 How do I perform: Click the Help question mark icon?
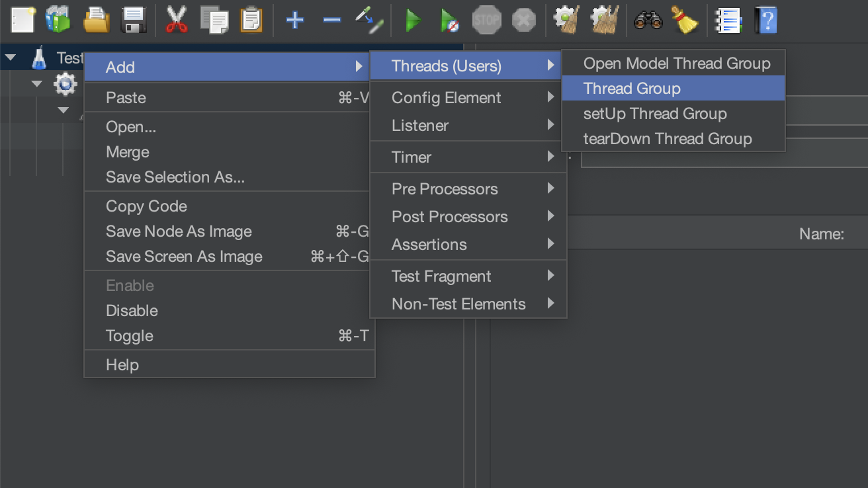click(765, 20)
